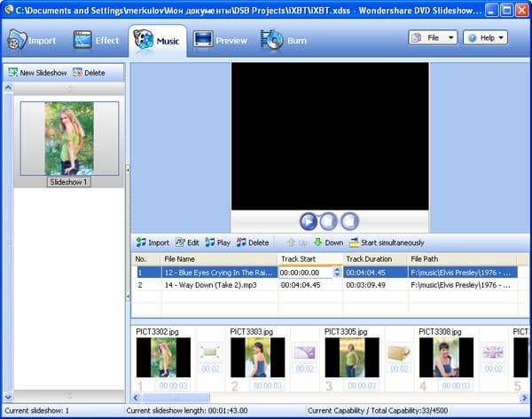Click slideshow panel scroll up arrow

click(8, 88)
